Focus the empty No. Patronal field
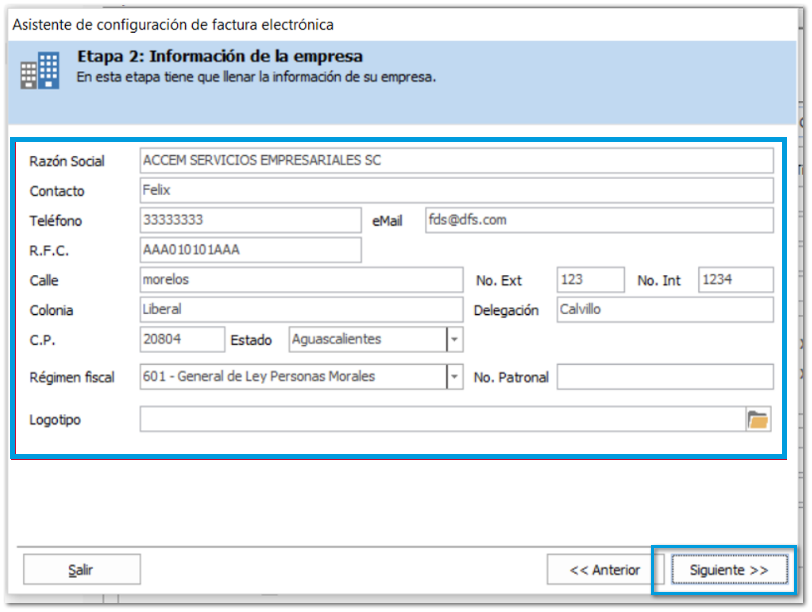Viewport: 812px width, 612px height. tap(664, 377)
